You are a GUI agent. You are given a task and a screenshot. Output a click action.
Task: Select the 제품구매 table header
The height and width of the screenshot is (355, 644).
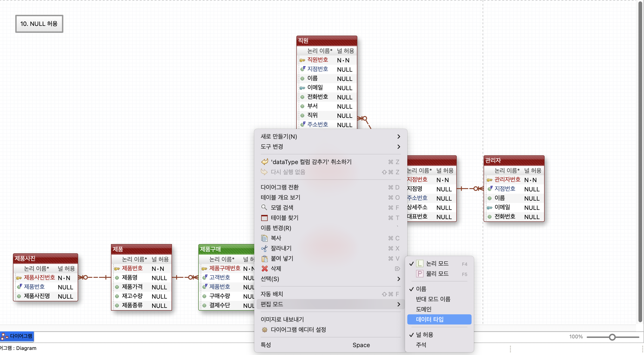[x=227, y=249]
